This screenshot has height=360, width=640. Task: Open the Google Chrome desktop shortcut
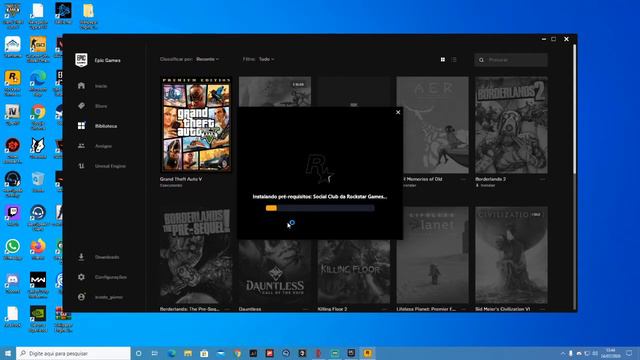(38, 116)
